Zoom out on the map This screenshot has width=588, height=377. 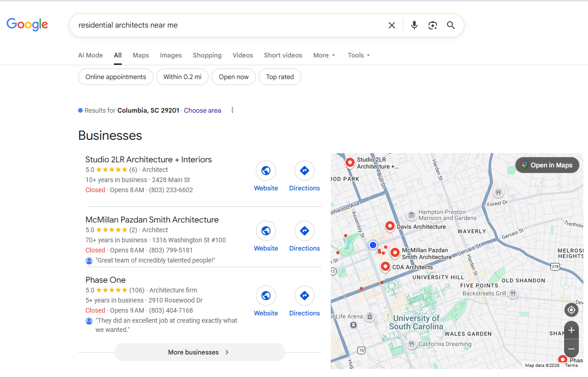pos(571,349)
